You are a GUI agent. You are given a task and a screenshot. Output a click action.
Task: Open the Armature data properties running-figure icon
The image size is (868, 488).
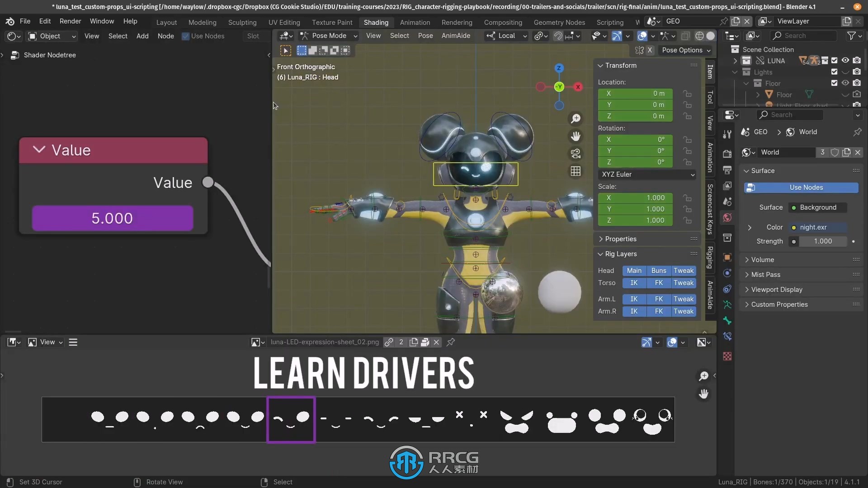[727, 305]
